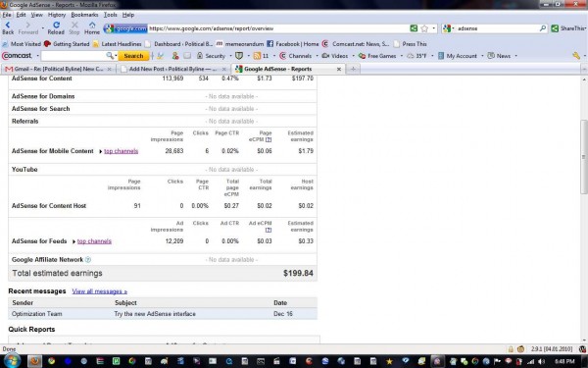Open the ShareThis toolbar button

(567, 28)
